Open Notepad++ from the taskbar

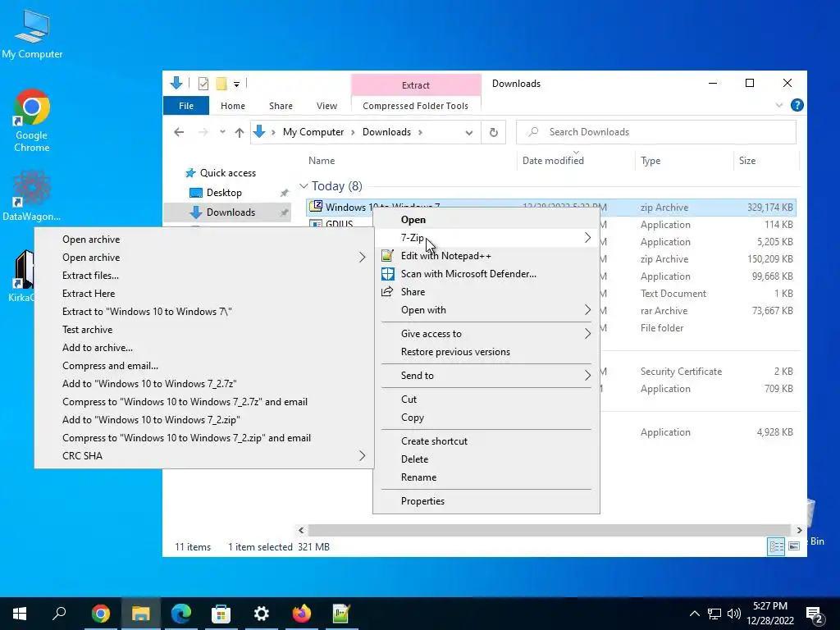pyautogui.click(x=341, y=614)
